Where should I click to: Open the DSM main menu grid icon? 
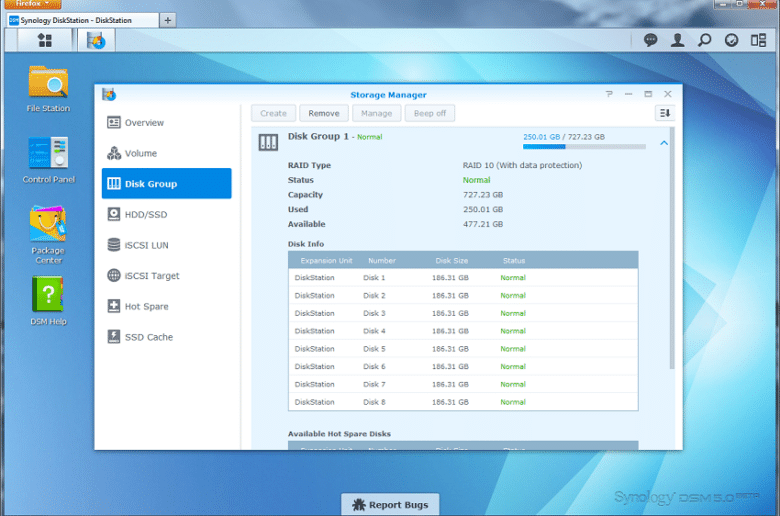pos(45,40)
